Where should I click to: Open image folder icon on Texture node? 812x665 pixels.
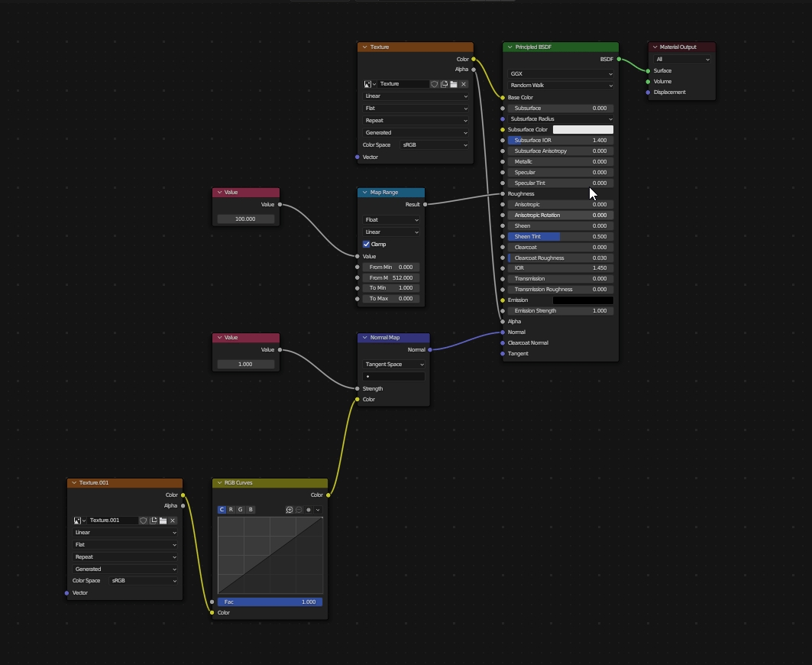click(x=454, y=84)
